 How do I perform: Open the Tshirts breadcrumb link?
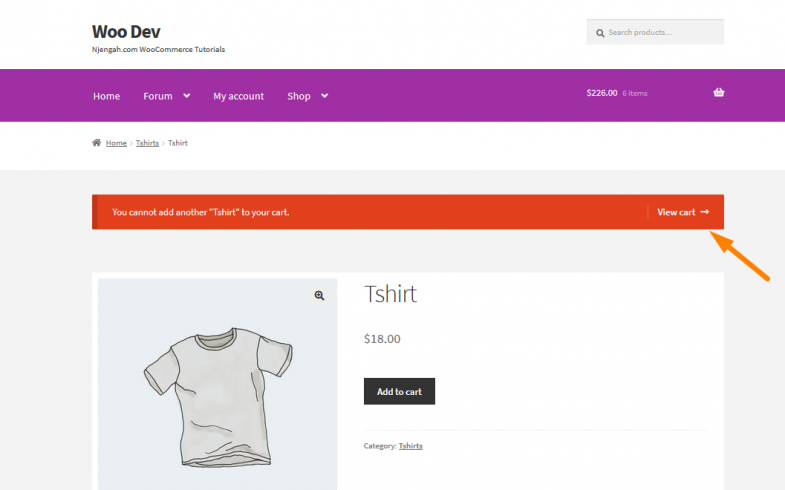147,143
